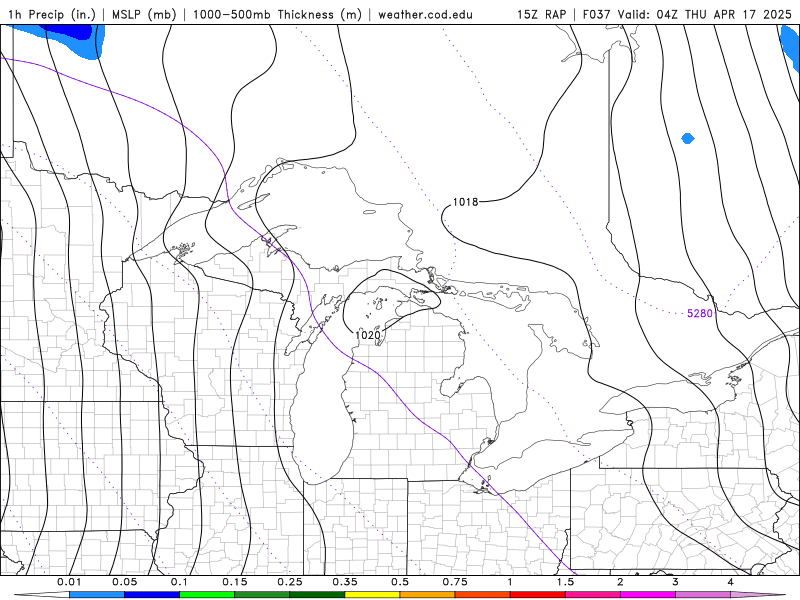
Task: Select the light blue 0.01-0.05 color swatch
Action: 97,595
